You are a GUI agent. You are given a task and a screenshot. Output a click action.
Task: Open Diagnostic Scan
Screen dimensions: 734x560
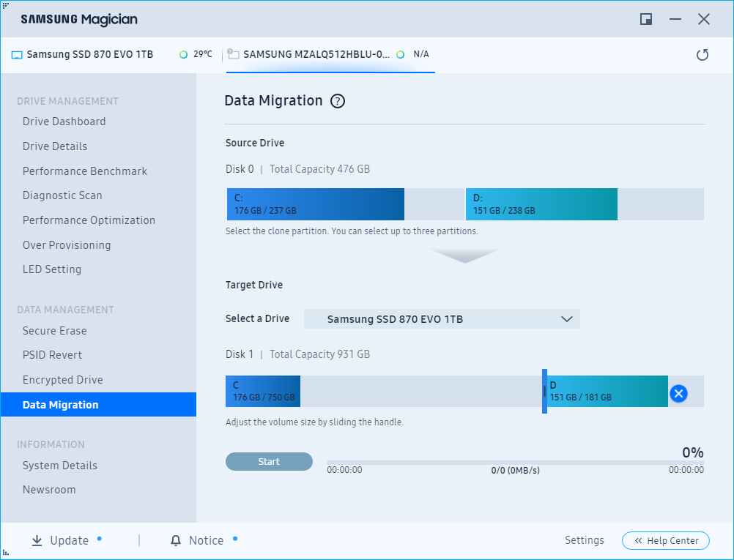pyautogui.click(x=62, y=195)
